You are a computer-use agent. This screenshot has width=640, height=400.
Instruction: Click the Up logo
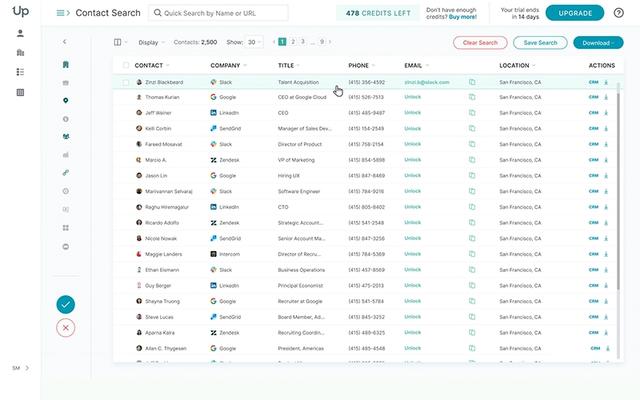20,11
